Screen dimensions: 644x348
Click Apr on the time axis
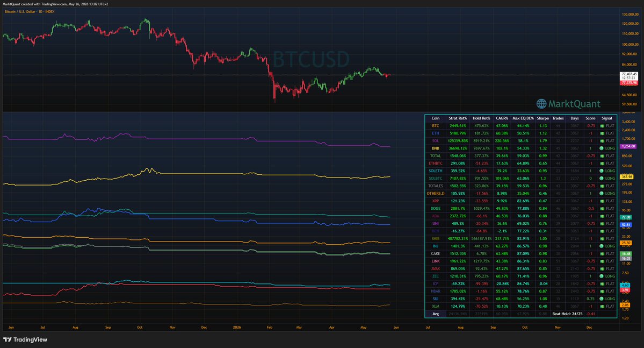pyautogui.click(x=331, y=328)
